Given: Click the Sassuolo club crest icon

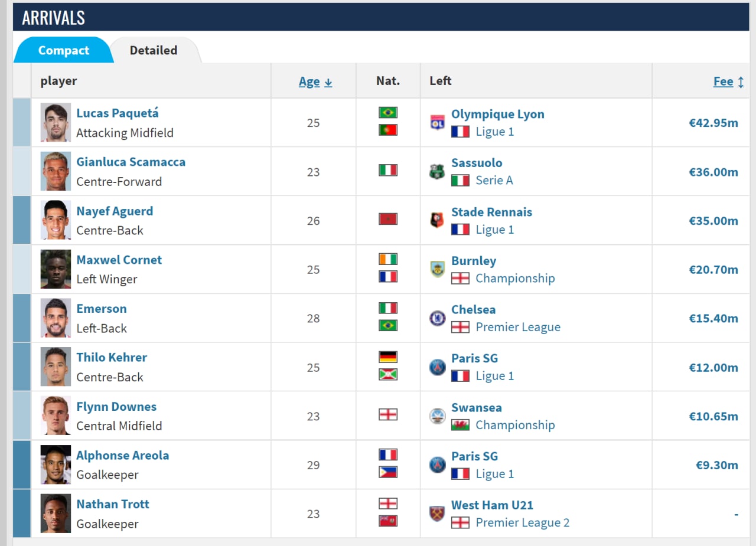Looking at the screenshot, I should tap(437, 172).
